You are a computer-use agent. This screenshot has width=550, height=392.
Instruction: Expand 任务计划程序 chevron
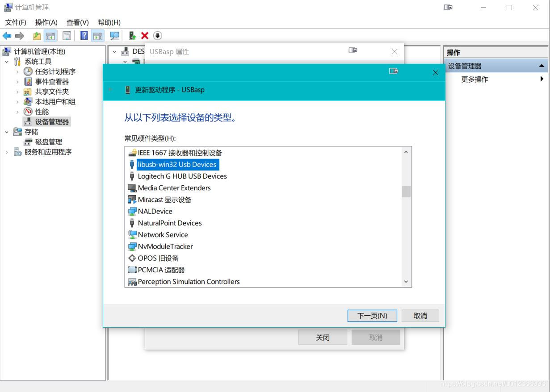coord(17,71)
